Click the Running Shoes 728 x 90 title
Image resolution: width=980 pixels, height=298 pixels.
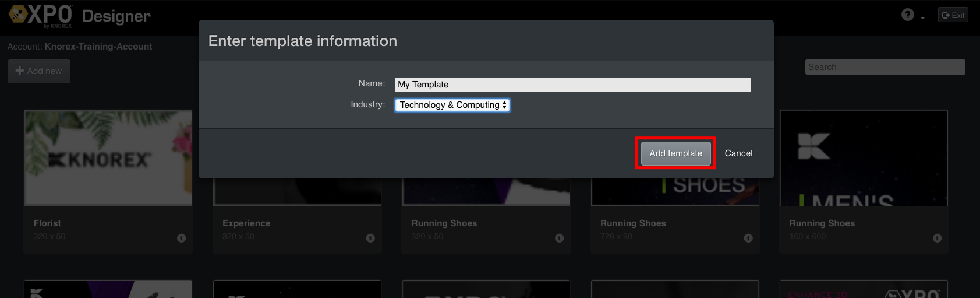(633, 223)
